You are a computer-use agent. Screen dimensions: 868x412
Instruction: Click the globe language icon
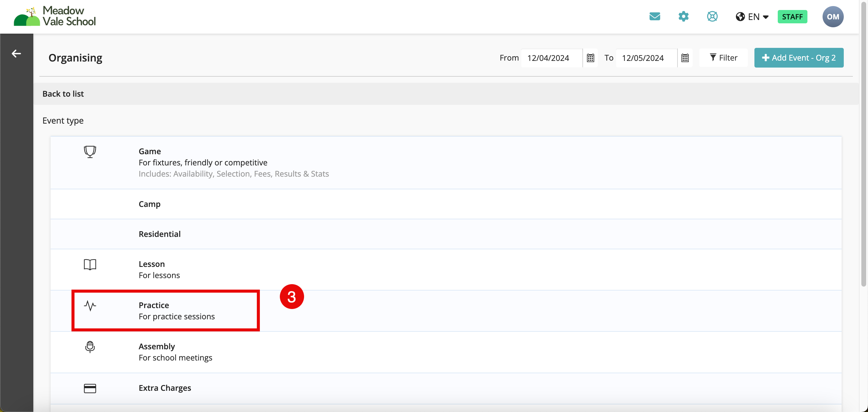coord(740,17)
